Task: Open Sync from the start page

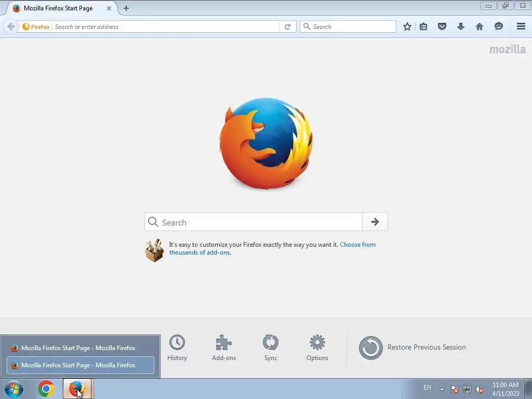Action: (x=271, y=348)
